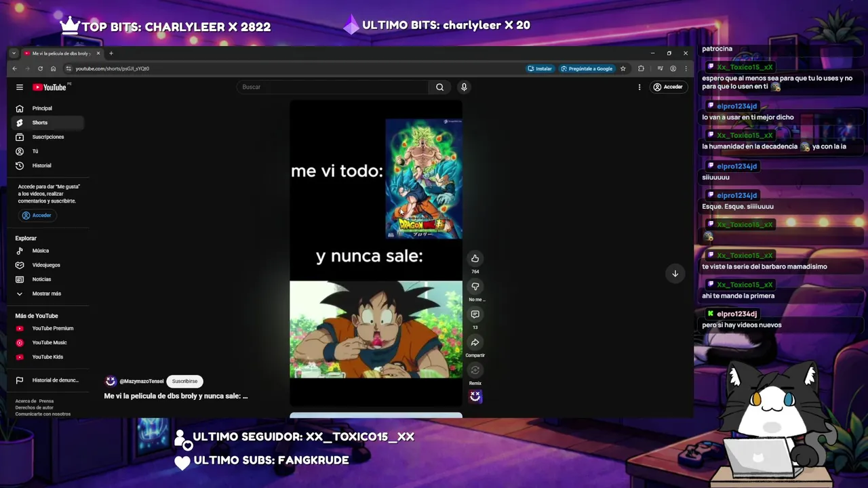The width and height of the screenshot is (868, 488).
Task: Open Historial in sidebar
Action: coord(47,165)
